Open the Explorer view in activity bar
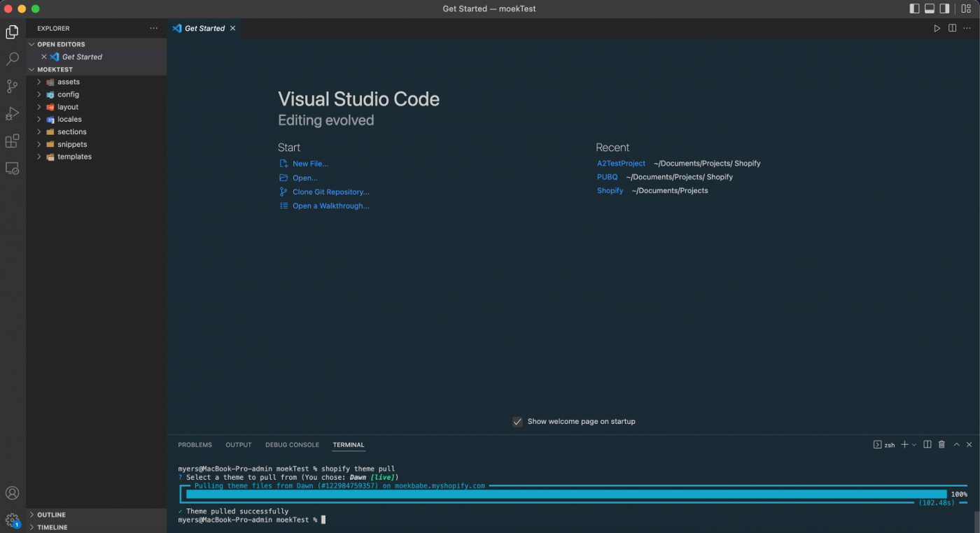The image size is (980, 533). pos(12,32)
